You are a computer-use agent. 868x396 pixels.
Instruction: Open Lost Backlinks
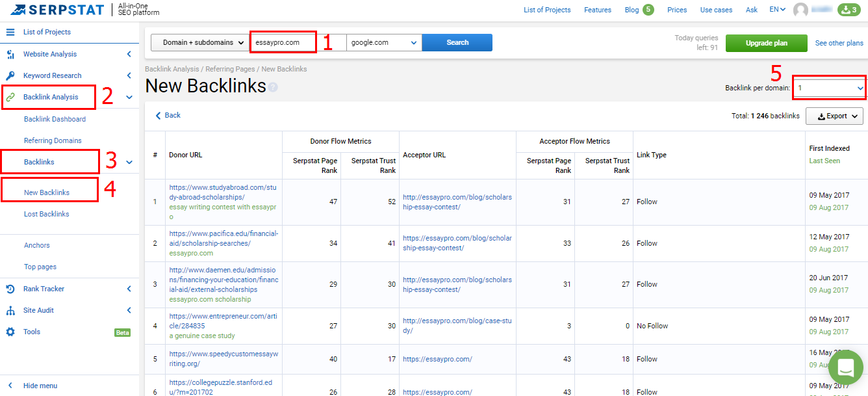(46, 214)
